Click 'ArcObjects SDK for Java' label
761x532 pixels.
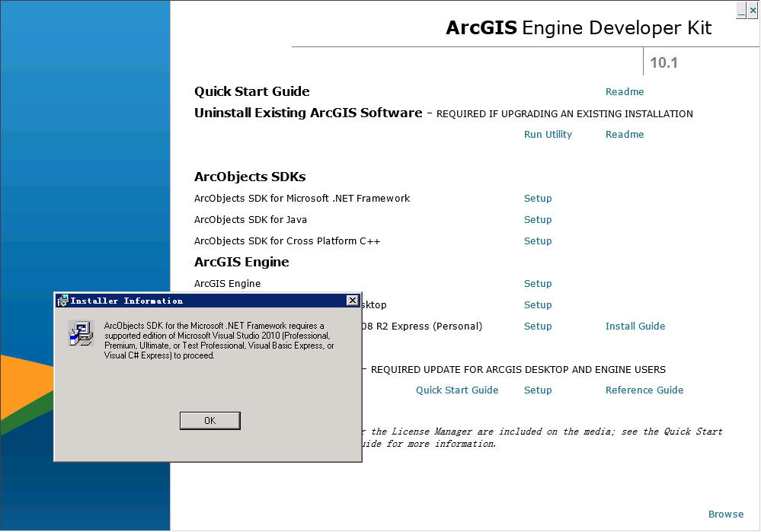(251, 220)
